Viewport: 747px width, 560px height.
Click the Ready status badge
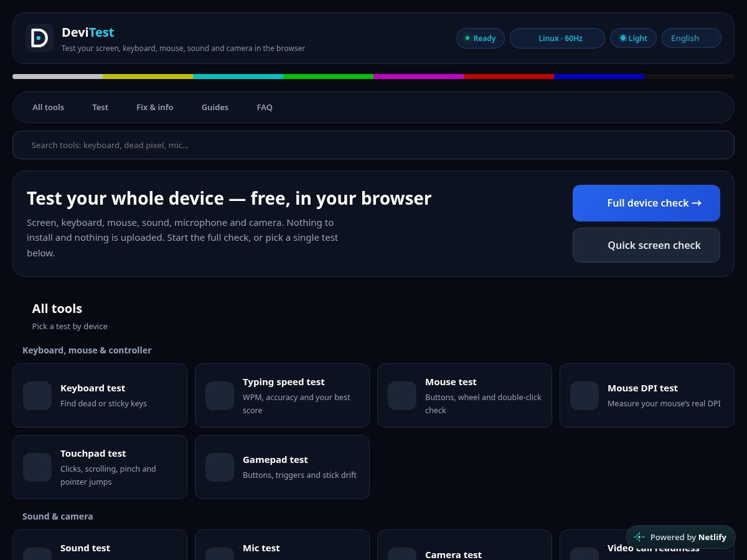pyautogui.click(x=481, y=38)
